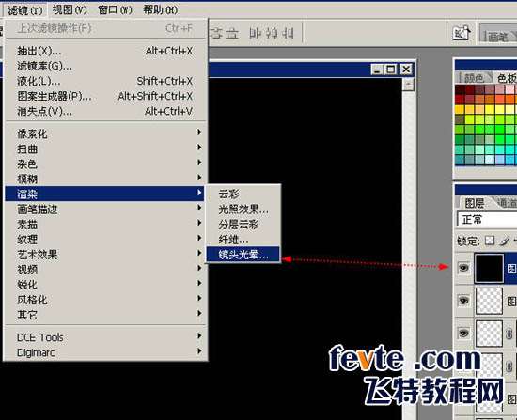The width and height of the screenshot is (517, 420).
Task: Open 其它 filter category
Action: click(x=105, y=315)
